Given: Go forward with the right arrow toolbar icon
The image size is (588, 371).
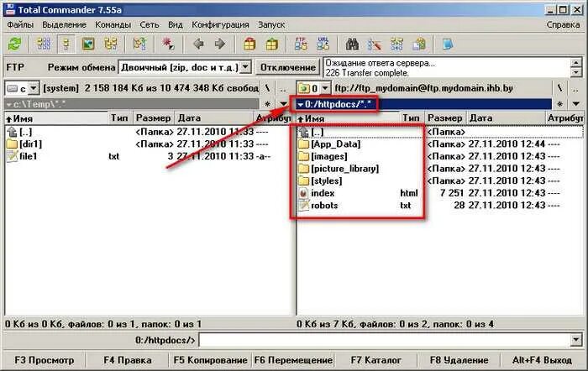Looking at the screenshot, I should (220, 44).
